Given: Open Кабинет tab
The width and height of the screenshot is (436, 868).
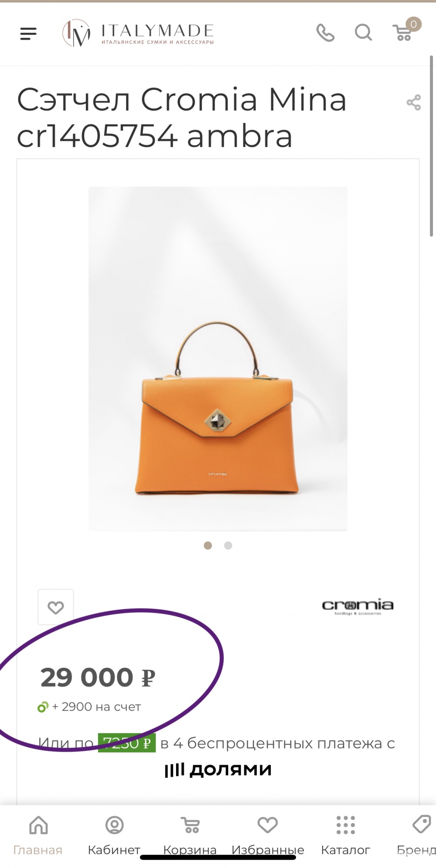Looking at the screenshot, I should (x=114, y=835).
